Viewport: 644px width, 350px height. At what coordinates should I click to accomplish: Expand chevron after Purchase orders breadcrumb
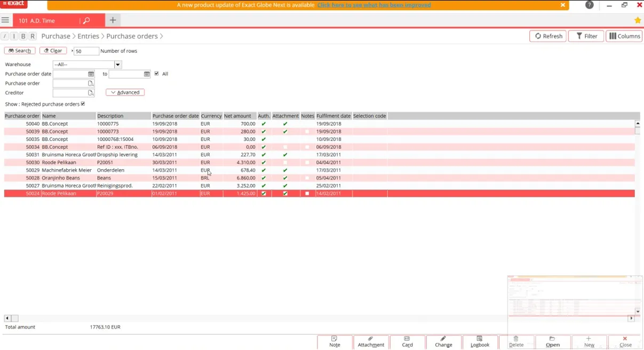click(162, 36)
